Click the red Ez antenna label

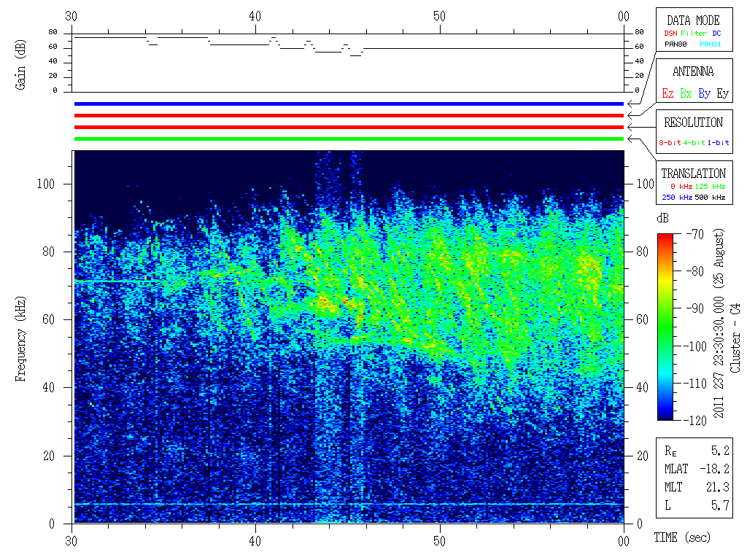coord(667,93)
